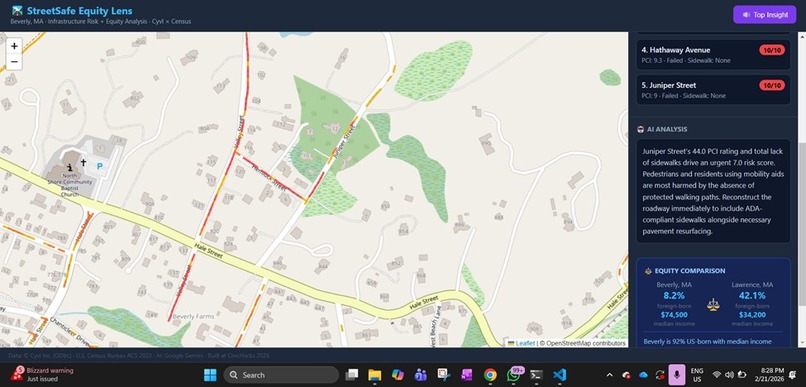Click the $34,200 median income value
Viewport: 806px width, 387px height.
pyautogui.click(x=752, y=315)
